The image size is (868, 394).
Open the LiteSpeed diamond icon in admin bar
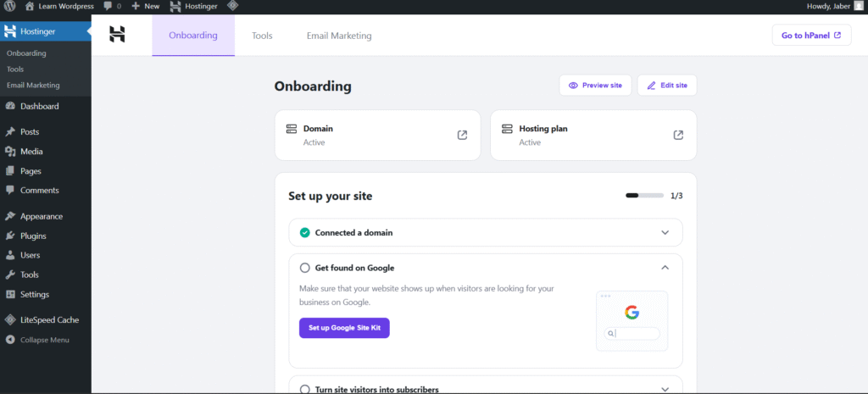tap(233, 6)
